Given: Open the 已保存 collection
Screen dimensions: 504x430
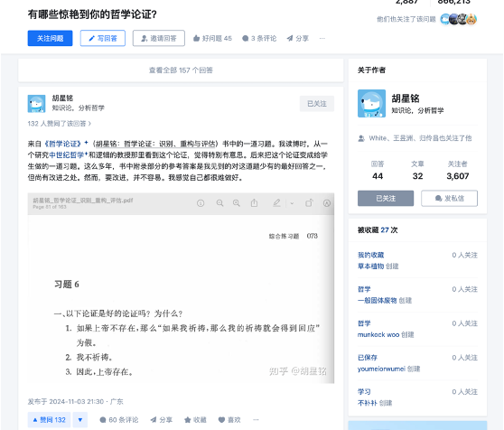Looking at the screenshot, I should [367, 358].
